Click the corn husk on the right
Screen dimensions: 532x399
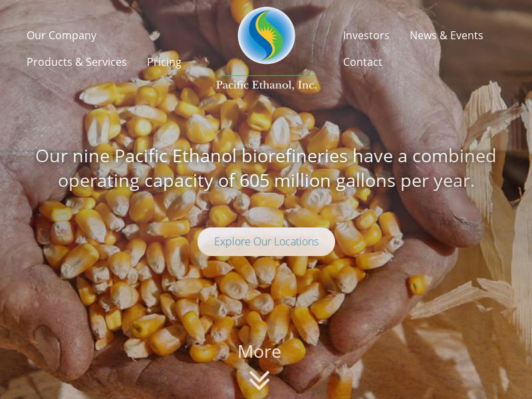tap(495, 203)
